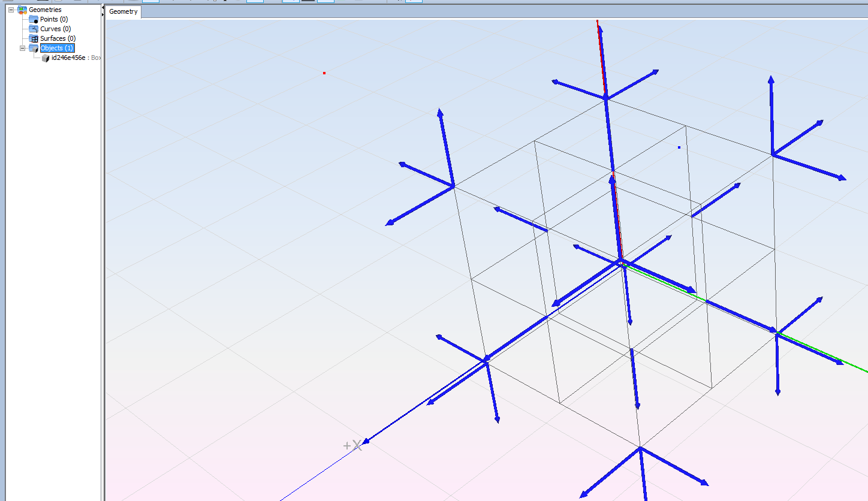Click the small red point in viewport
Viewport: 868px width, 501px height.
[324, 73]
